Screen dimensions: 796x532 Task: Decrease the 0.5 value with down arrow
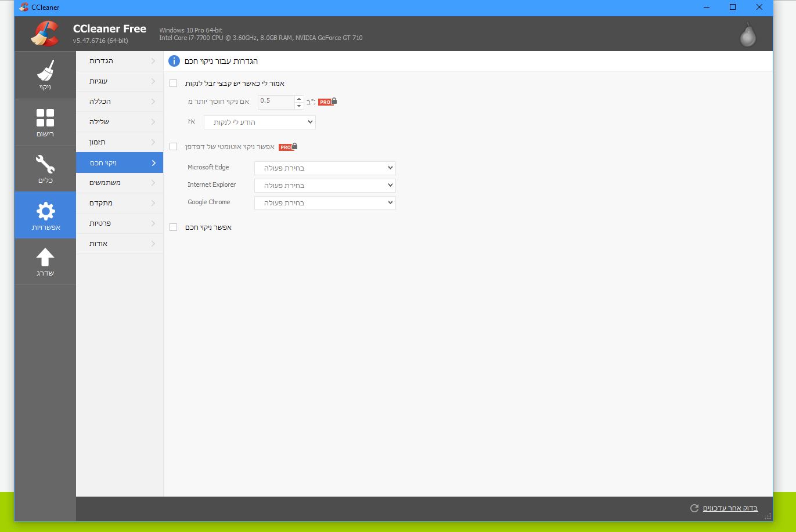click(x=299, y=106)
